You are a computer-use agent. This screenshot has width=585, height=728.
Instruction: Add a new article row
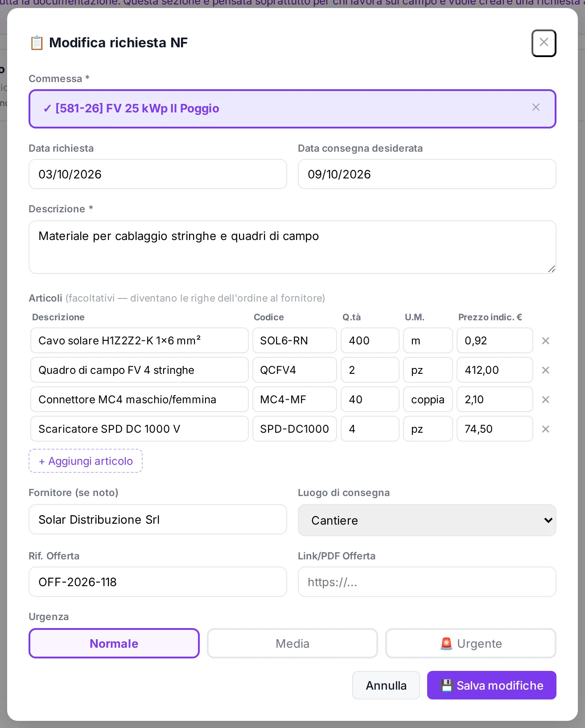coord(86,461)
